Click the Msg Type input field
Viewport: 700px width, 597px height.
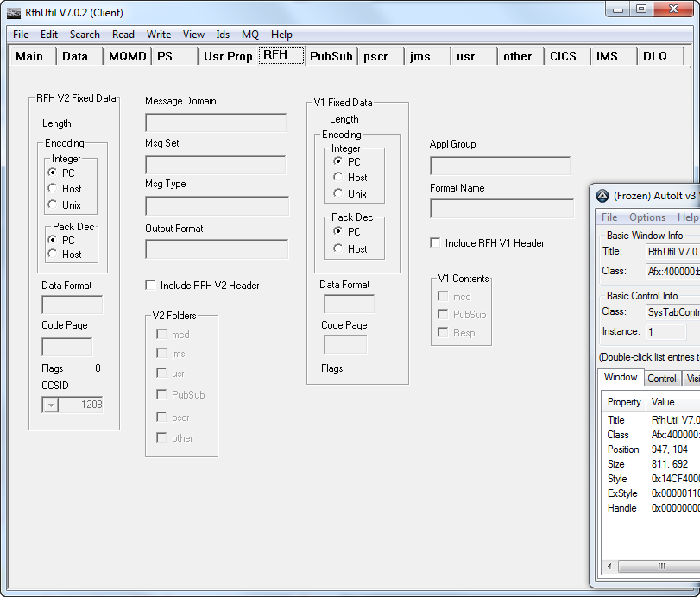tap(217, 205)
